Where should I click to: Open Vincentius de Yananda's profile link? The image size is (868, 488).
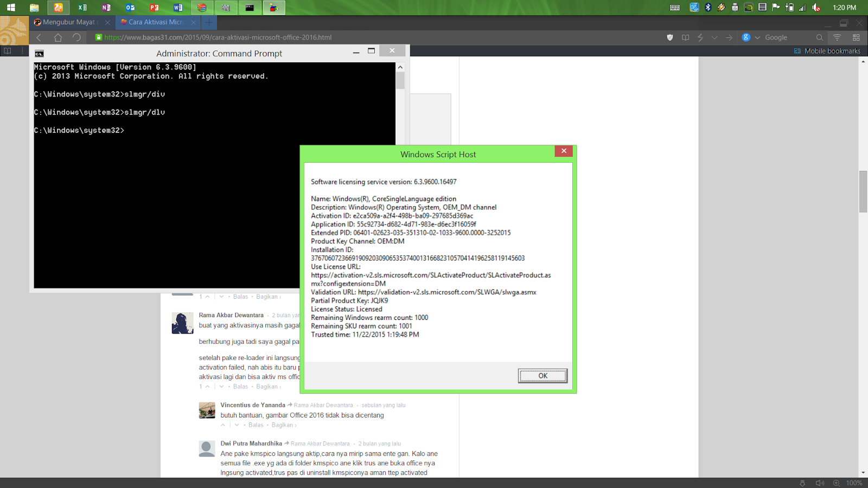click(253, 405)
